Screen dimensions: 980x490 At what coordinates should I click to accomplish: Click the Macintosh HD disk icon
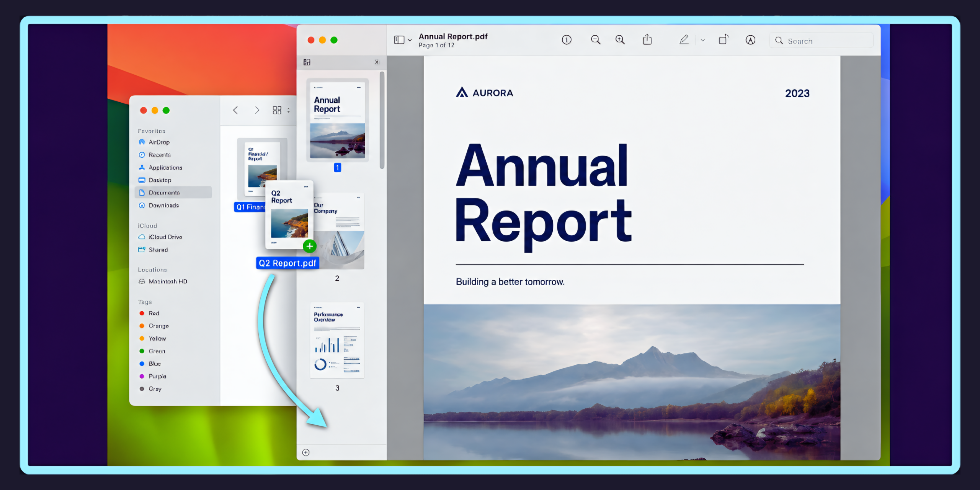pyautogui.click(x=142, y=281)
